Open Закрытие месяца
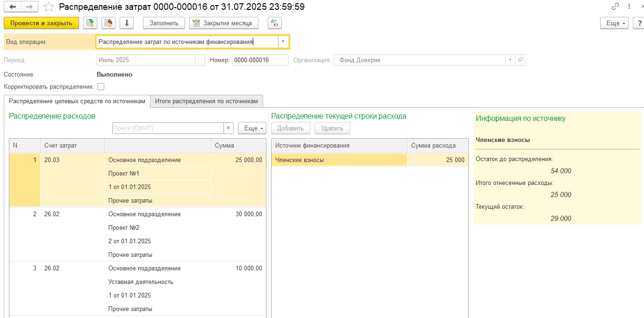Image resolution: width=644 pixels, height=318 pixels. (x=223, y=23)
